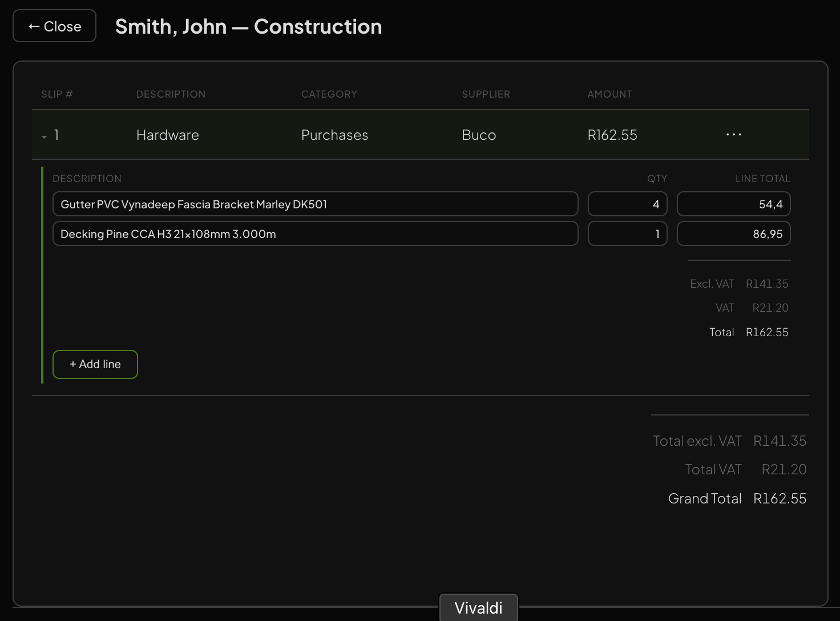Click the Decking Pine quantity field
840x621 pixels.
627,234
